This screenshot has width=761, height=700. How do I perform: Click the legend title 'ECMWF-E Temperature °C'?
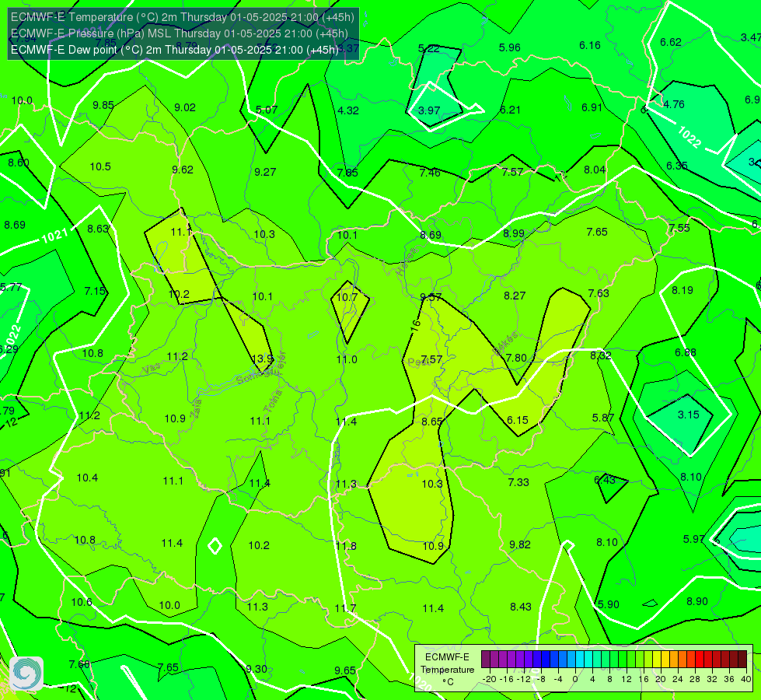point(447,670)
